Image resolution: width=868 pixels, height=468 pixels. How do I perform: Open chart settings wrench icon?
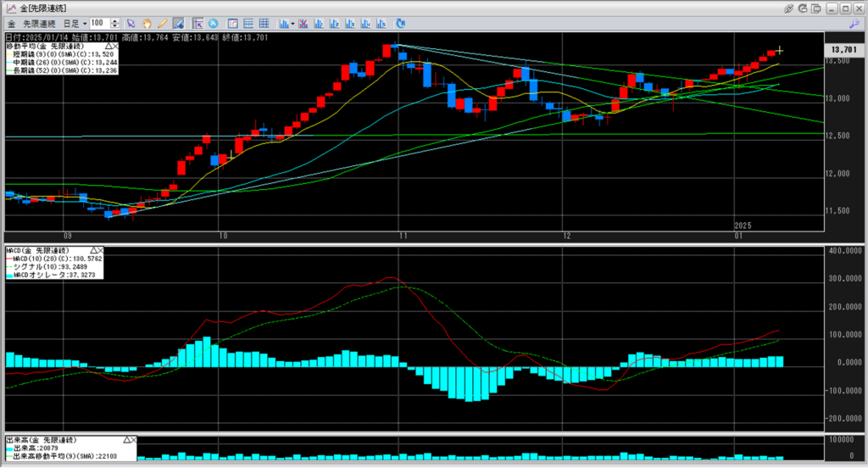click(854, 24)
